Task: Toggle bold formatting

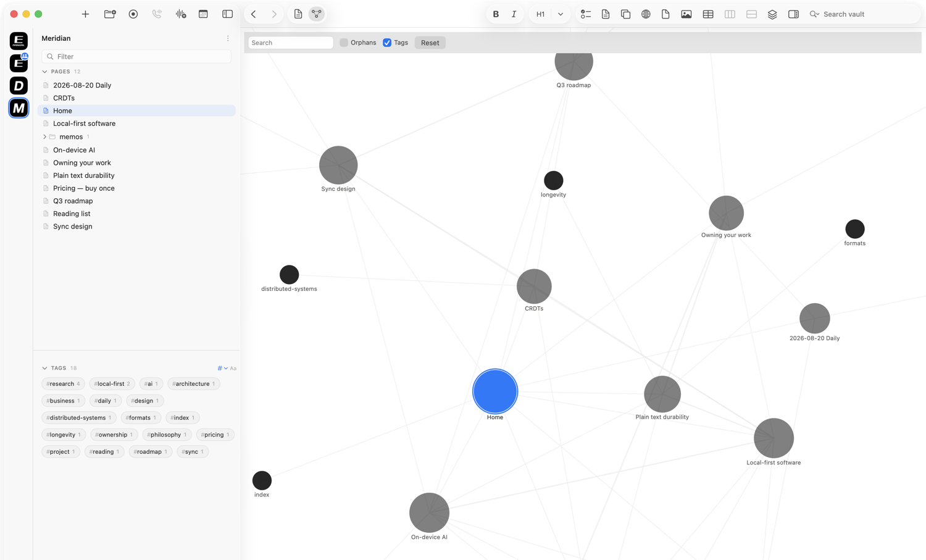Action: click(496, 14)
